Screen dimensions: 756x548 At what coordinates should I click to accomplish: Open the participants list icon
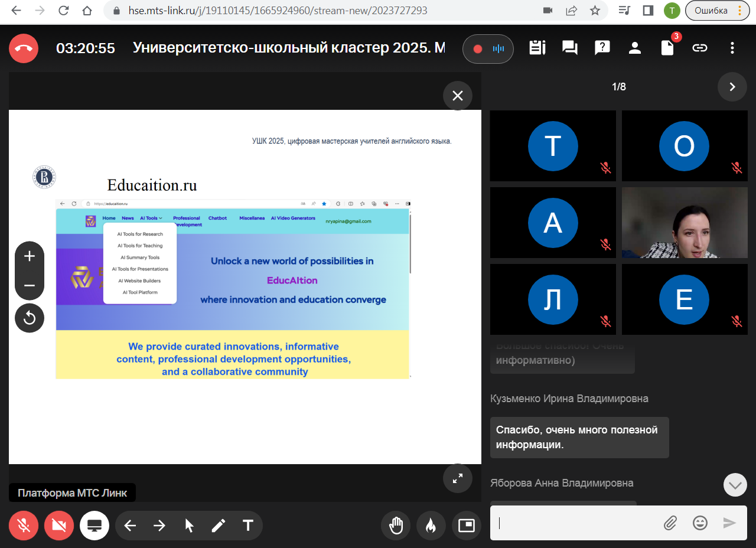tap(635, 48)
